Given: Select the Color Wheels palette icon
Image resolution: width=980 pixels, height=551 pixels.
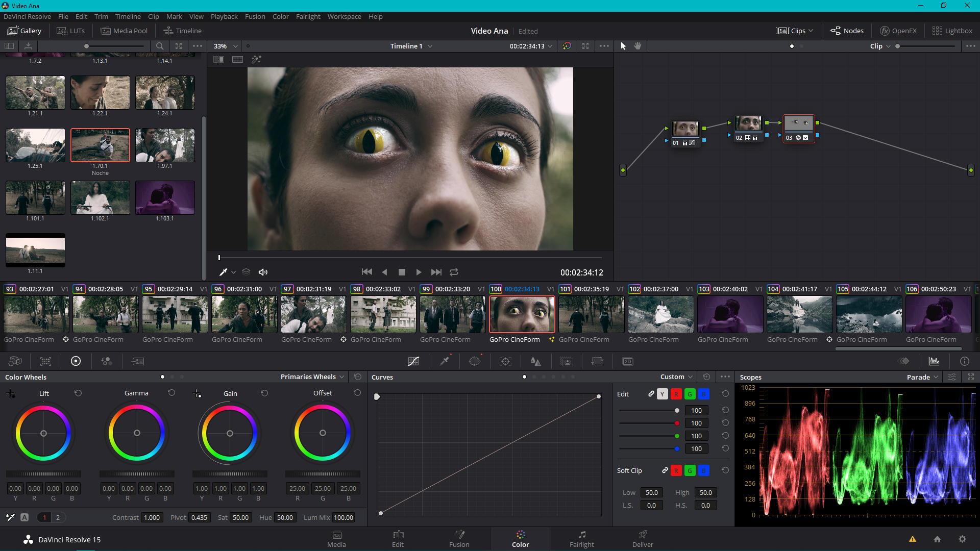Looking at the screenshot, I should pos(76,361).
